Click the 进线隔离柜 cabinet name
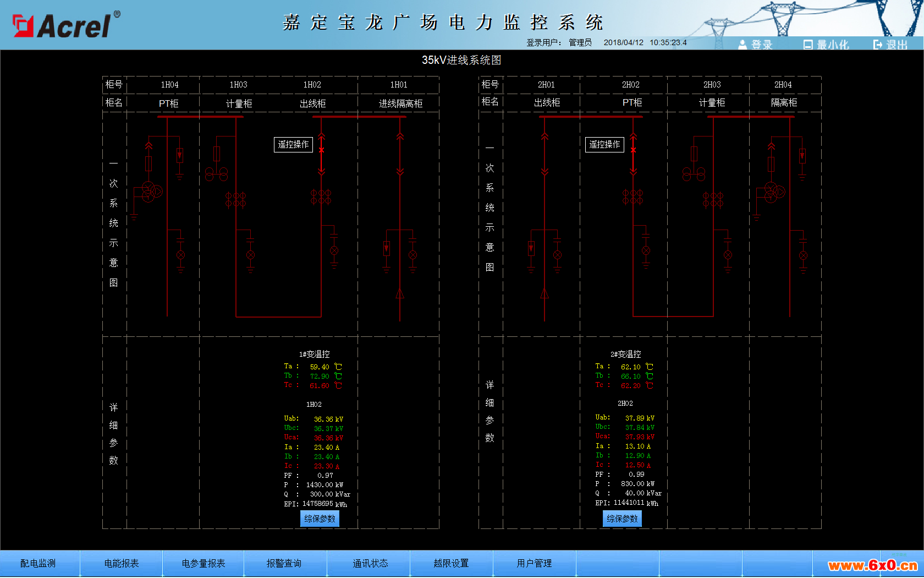The image size is (924, 578). (x=400, y=103)
